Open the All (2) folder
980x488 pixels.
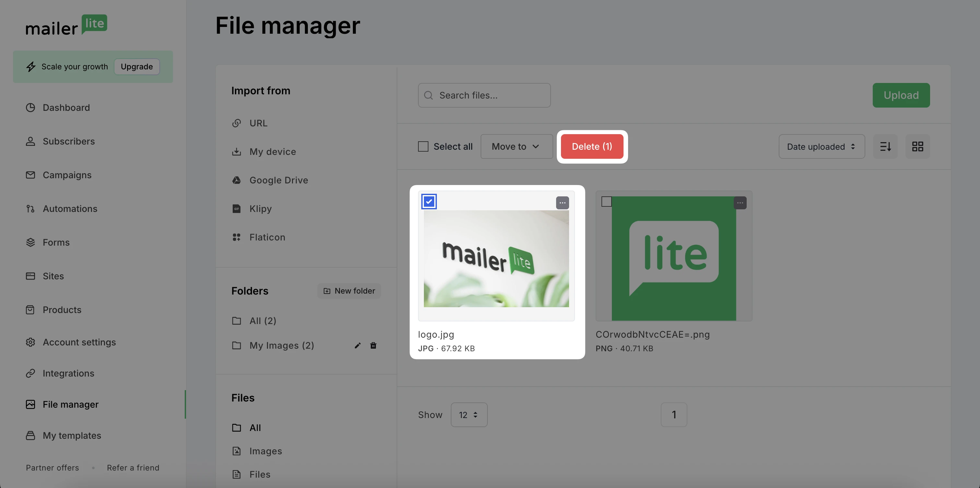pyautogui.click(x=263, y=321)
